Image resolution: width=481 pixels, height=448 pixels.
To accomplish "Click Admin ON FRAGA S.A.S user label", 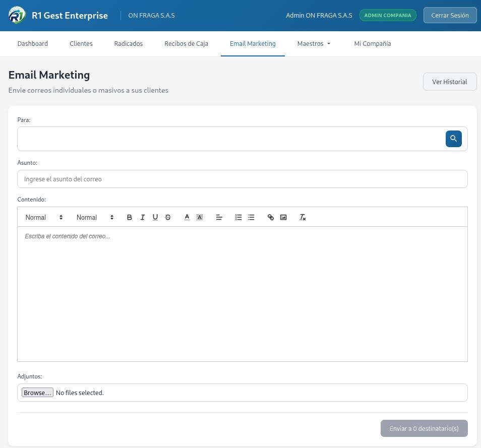I will (319, 15).
